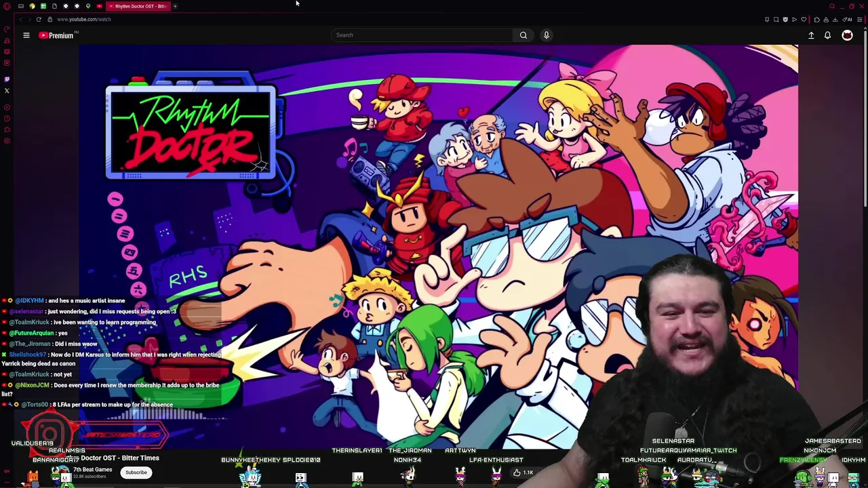
Task: Open the Opera browser main menu
Action: pos(7,6)
